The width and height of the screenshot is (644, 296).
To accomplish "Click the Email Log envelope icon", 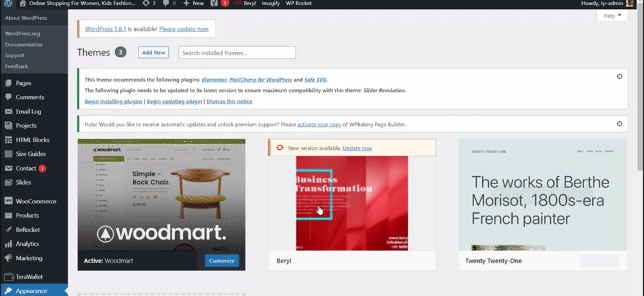I will [x=8, y=111].
